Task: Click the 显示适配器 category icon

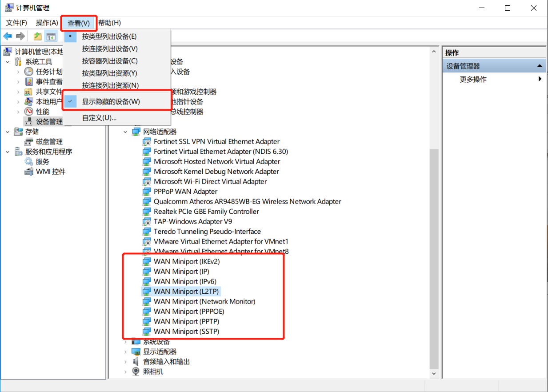Action: [136, 352]
